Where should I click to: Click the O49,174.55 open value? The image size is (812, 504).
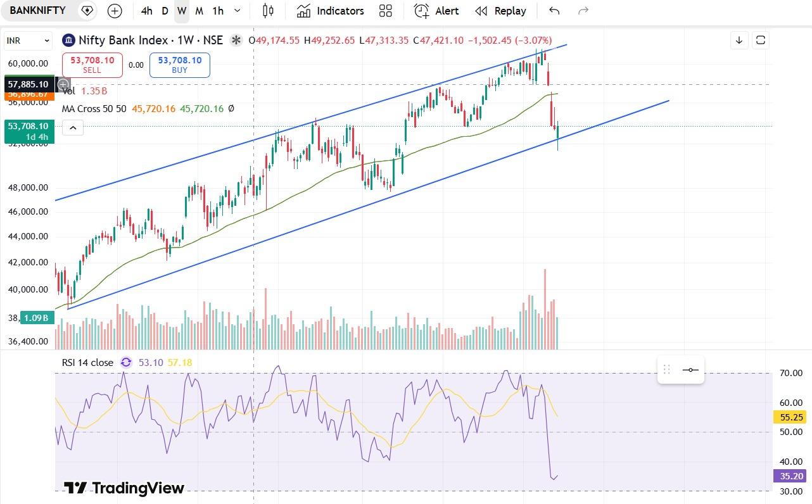tap(274, 41)
